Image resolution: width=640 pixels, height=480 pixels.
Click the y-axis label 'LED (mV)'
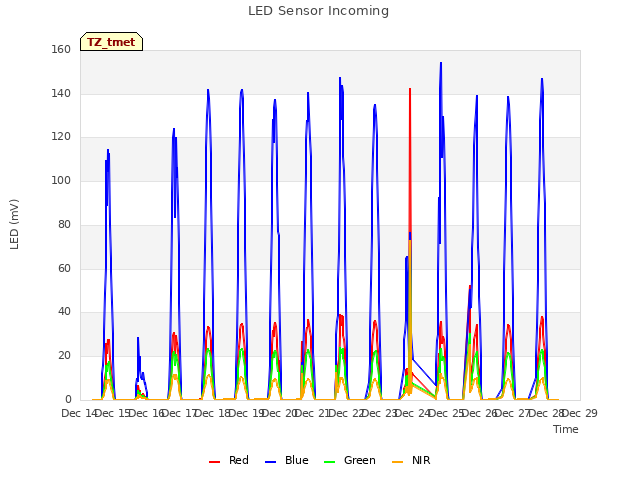[x=14, y=224]
